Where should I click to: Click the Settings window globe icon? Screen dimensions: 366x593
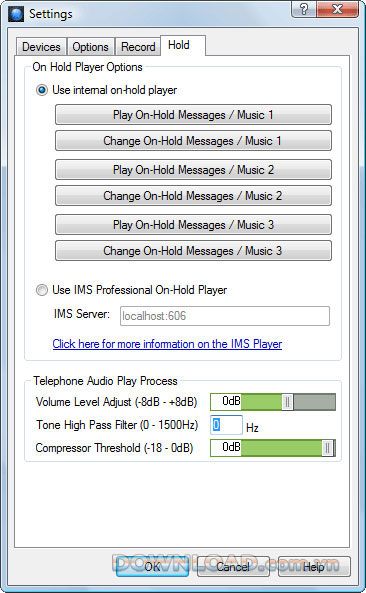pyautogui.click(x=16, y=14)
